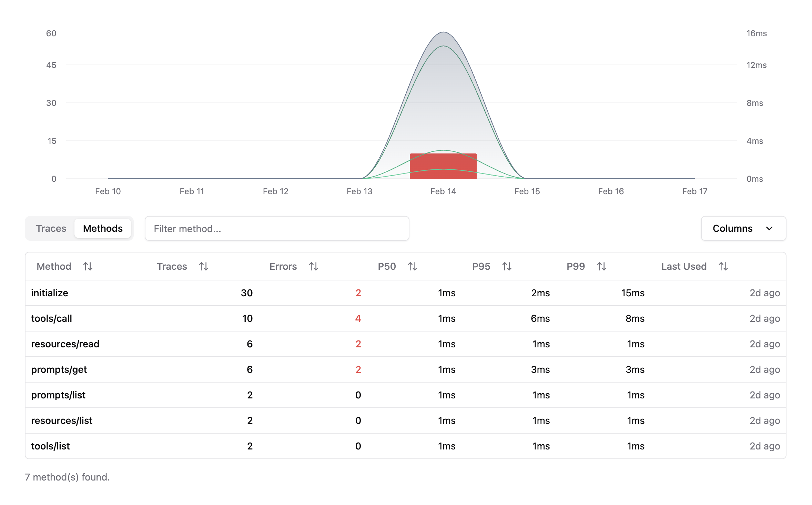Click the Last Used column header label
The image size is (812, 505).
pos(684,266)
